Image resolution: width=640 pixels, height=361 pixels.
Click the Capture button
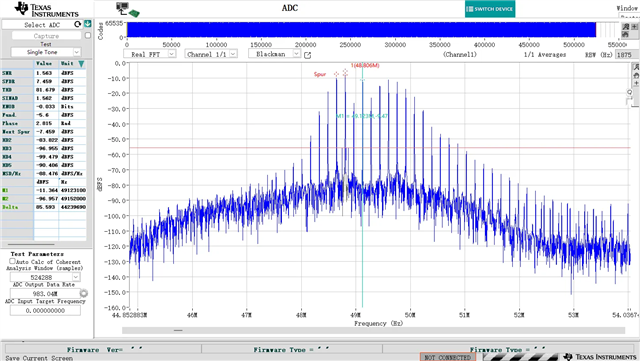(46, 36)
